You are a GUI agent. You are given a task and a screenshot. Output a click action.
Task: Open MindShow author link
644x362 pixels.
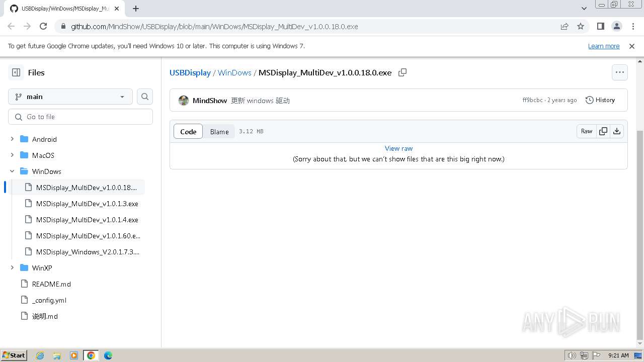pos(210,101)
